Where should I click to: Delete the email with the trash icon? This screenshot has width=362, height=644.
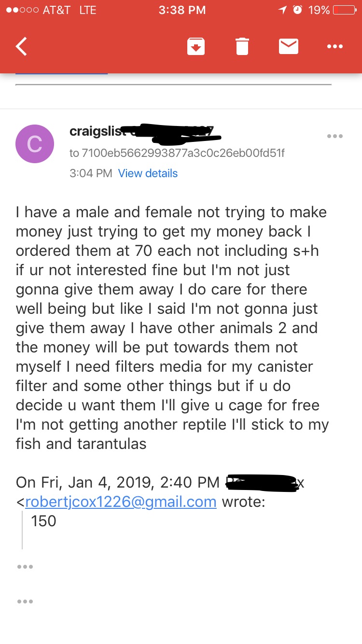(x=242, y=46)
